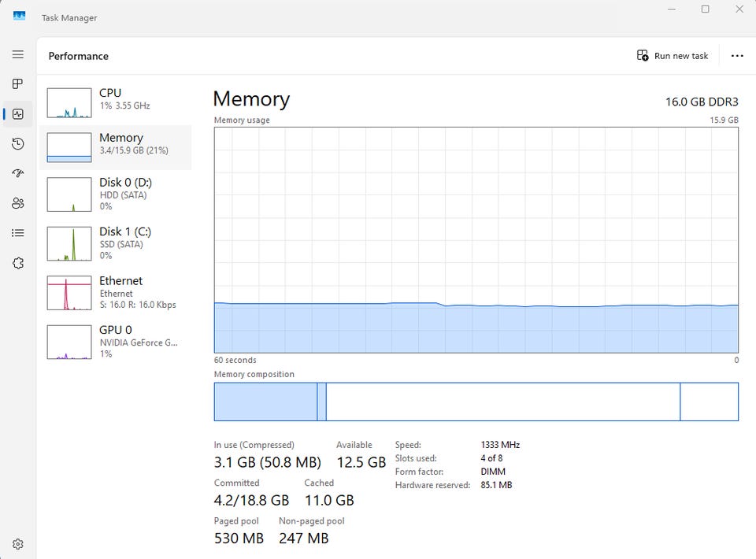Click the Hardware reserved value 85.1 MB
The image size is (756, 559).
point(496,485)
